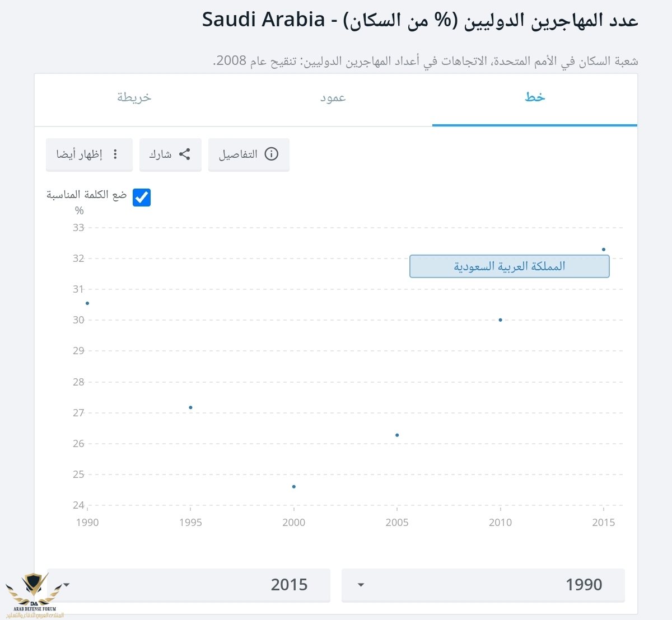This screenshot has height=620, width=672.
Task: Switch to the خريطة map tab
Action: click(134, 97)
